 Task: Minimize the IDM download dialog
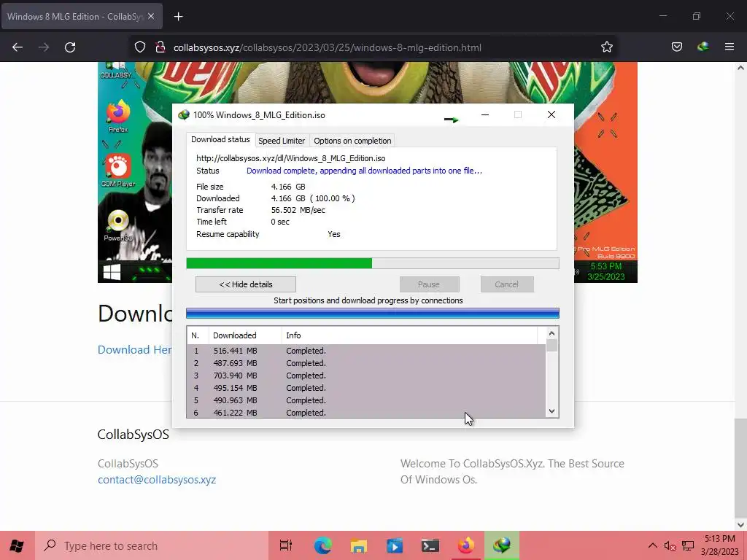point(485,114)
